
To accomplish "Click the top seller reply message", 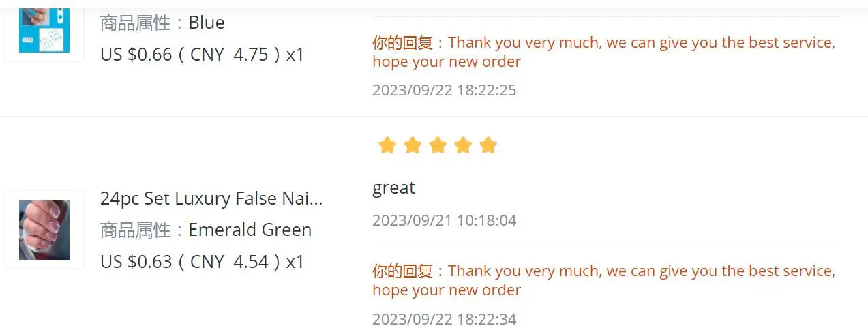I will (603, 52).
